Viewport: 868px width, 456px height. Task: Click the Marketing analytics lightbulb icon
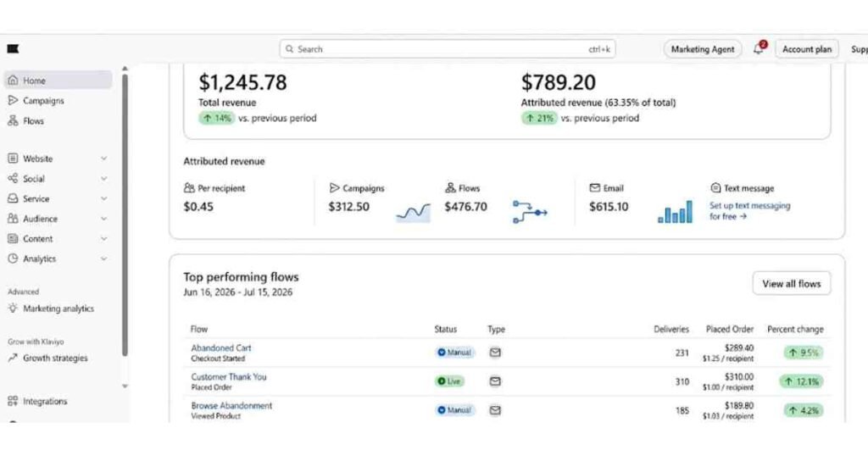(13, 309)
